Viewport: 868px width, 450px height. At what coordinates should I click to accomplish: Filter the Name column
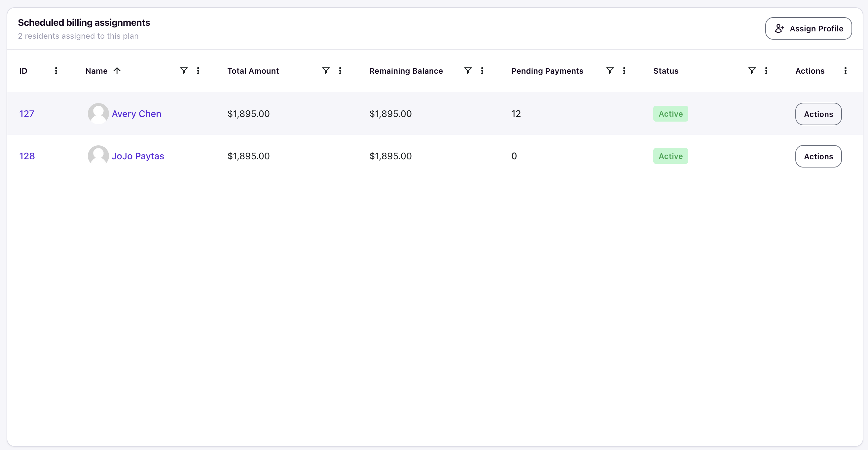click(184, 71)
